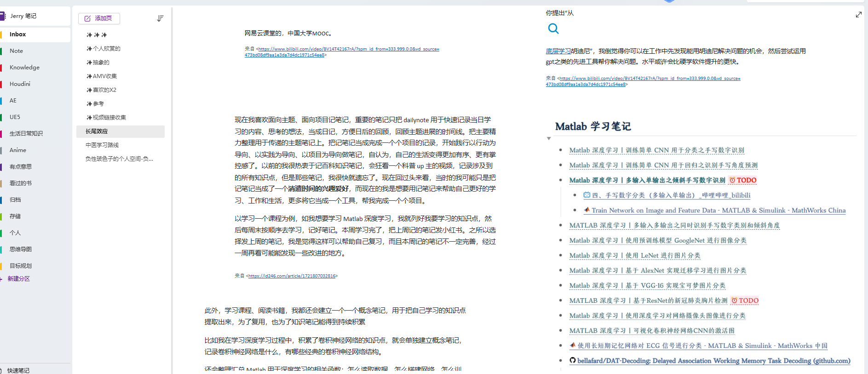The image size is (868, 374).
Task: Click the blue magnifier search icon
Action: [553, 29]
